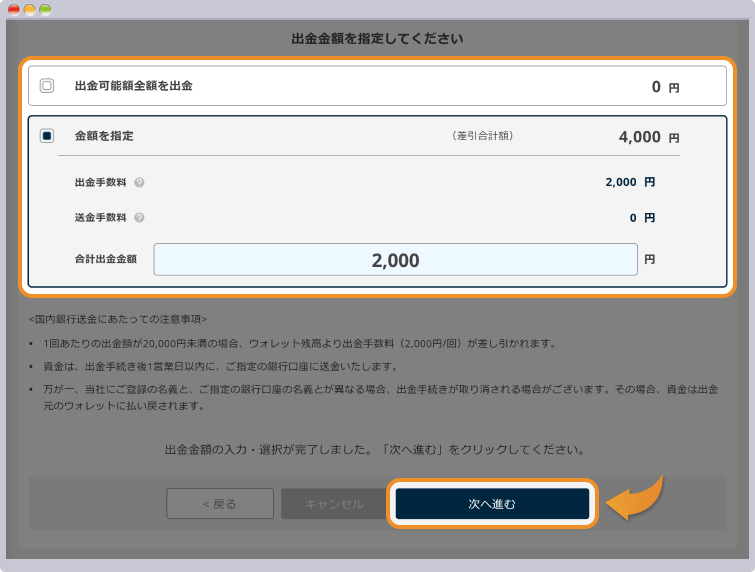Click the instruction text mentioning 次へ進む
The image size is (755, 572).
tap(376, 450)
